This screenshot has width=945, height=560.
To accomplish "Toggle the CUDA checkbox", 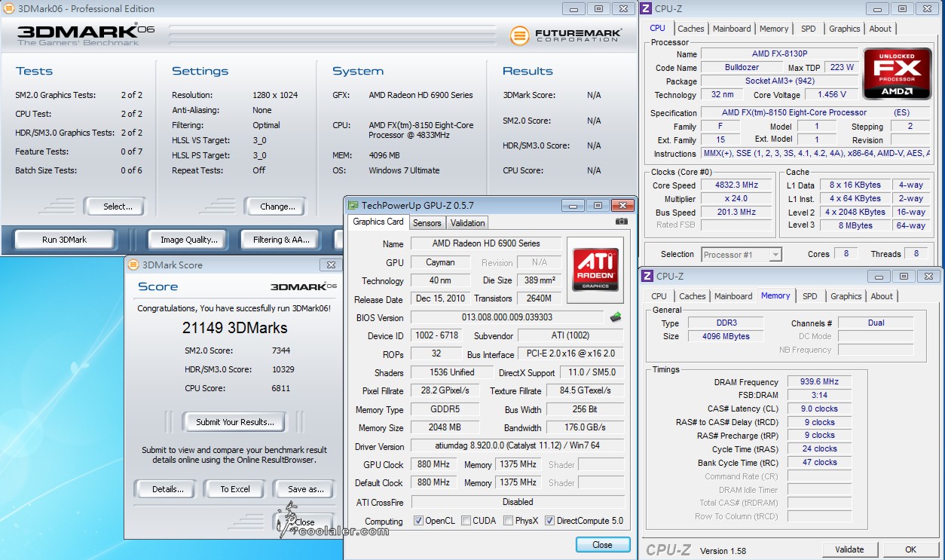I will (466, 521).
